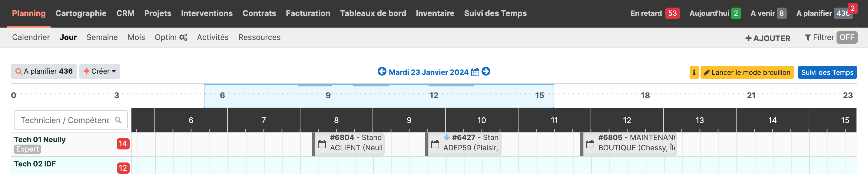Click calendar icon on intervention #6427
Image resolution: width=868 pixels, height=174 pixels.
(435, 144)
